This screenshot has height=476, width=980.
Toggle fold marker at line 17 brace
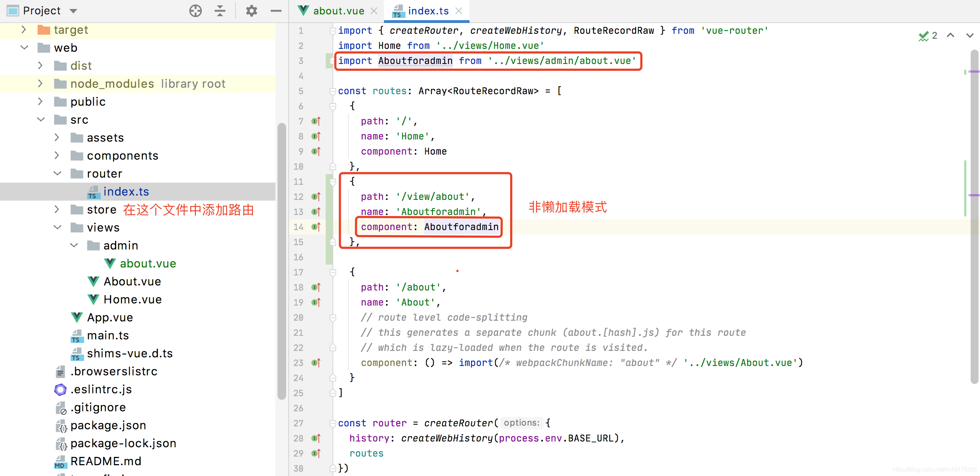(333, 273)
